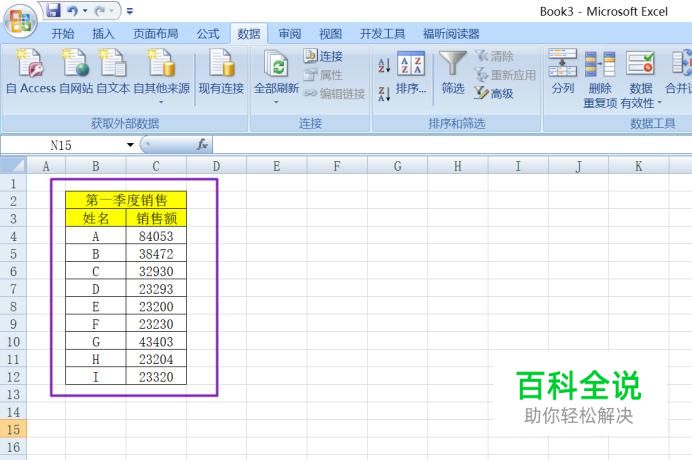Click the Office button logo
The height and width of the screenshot is (460, 692).
tap(20, 22)
